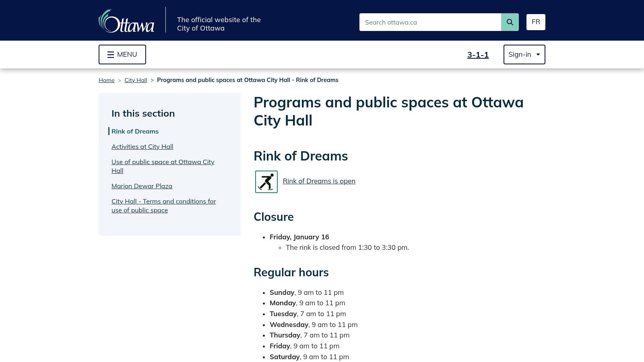Click the current page title in the breadcrumb
This screenshot has width=644, height=362.
[248, 80]
